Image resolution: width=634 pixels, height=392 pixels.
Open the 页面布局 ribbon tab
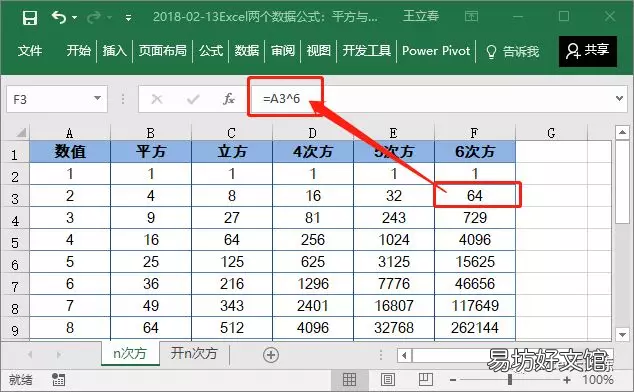pos(163,51)
